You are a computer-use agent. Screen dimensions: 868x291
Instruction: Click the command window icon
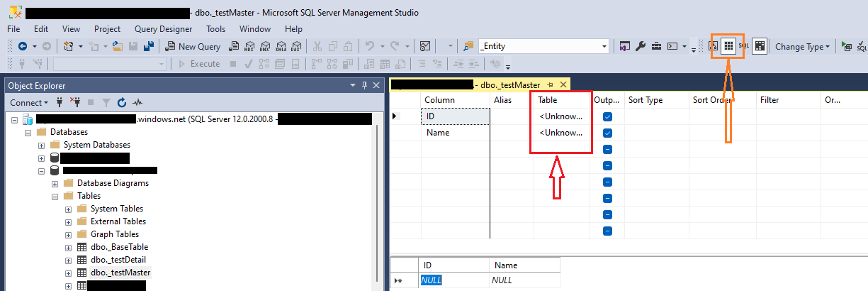(x=672, y=46)
